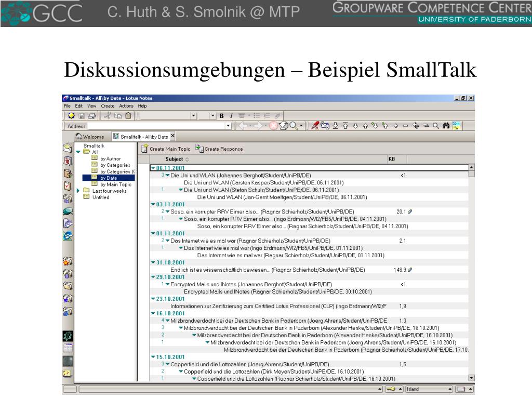Click the binoculars find icon
The image size is (532, 399).
446,126
